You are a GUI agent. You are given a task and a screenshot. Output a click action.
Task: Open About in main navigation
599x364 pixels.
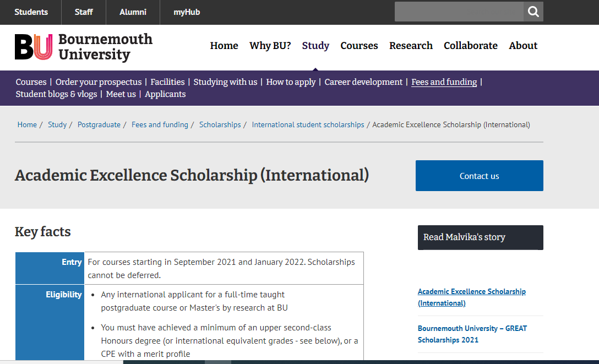click(523, 46)
